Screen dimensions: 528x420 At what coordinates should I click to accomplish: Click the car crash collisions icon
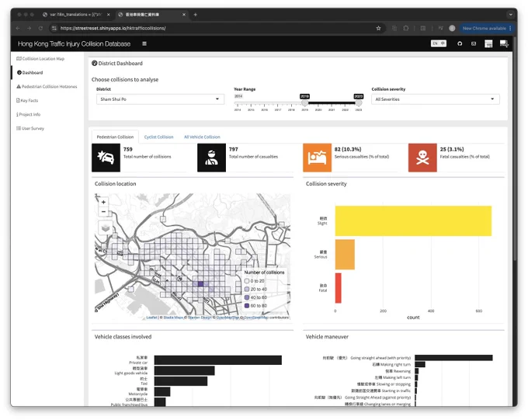point(106,158)
